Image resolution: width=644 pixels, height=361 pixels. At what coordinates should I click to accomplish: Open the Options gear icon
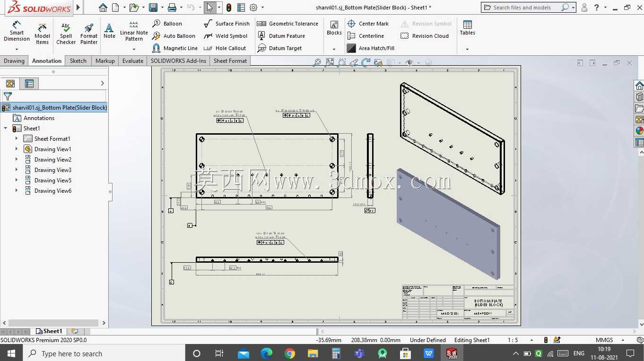pyautogui.click(x=253, y=8)
